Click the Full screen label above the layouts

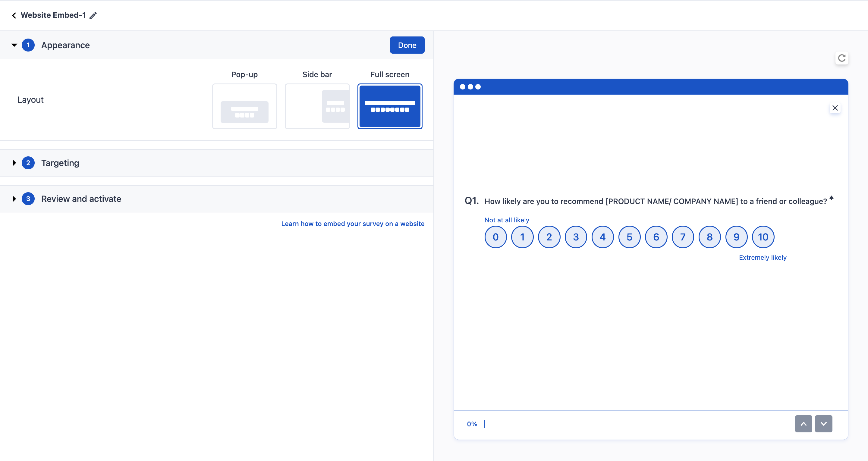coord(390,74)
